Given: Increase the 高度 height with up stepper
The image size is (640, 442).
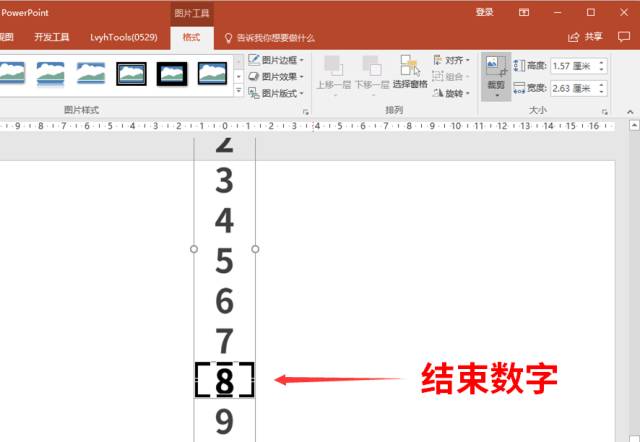Looking at the screenshot, I should tap(602, 62).
